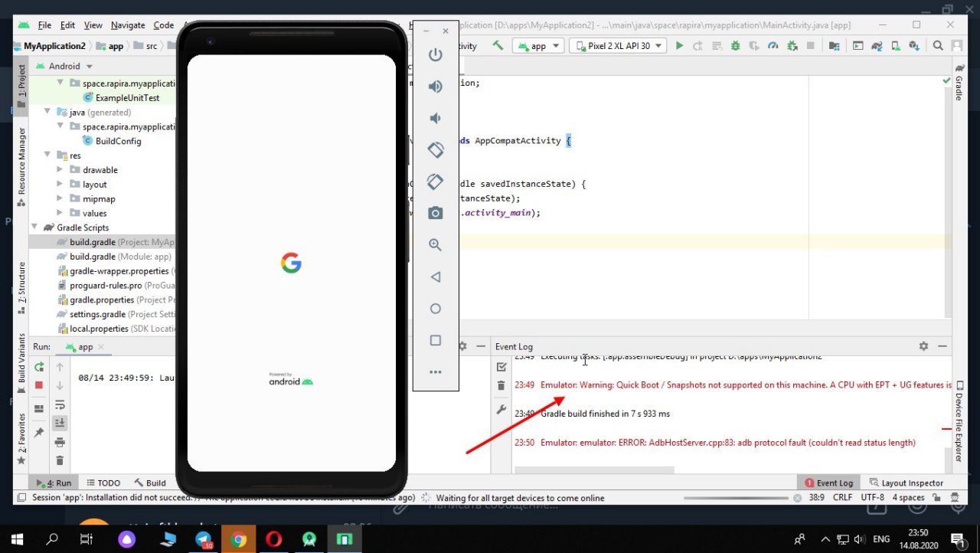Collapse the res folder
This screenshot has width=980, height=553.
47,155
